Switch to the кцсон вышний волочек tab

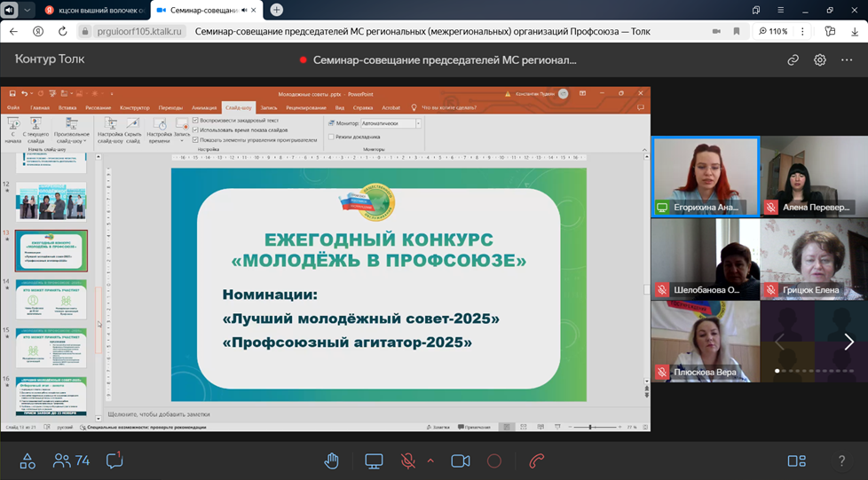(x=94, y=10)
